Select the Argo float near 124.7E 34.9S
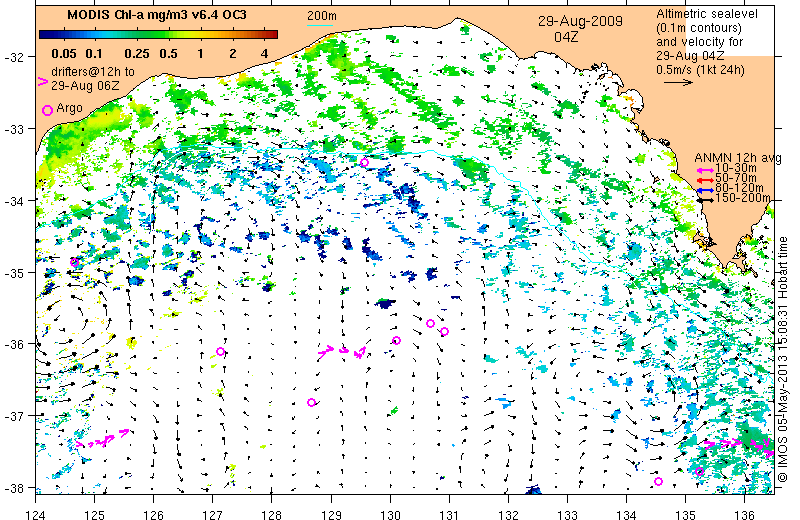The width and height of the screenshot is (800, 520). [74, 263]
